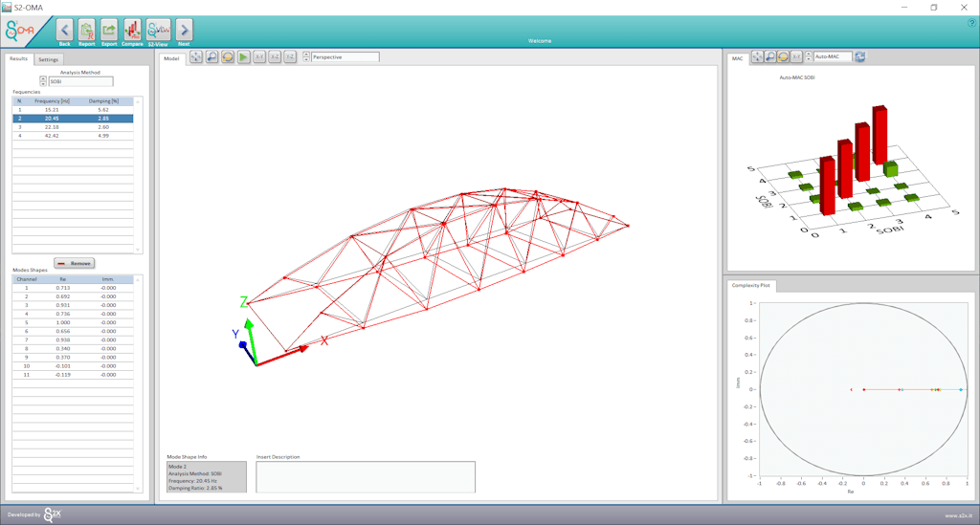
Task: Select mode shape channel 11 value -0.119
Action: click(73, 375)
